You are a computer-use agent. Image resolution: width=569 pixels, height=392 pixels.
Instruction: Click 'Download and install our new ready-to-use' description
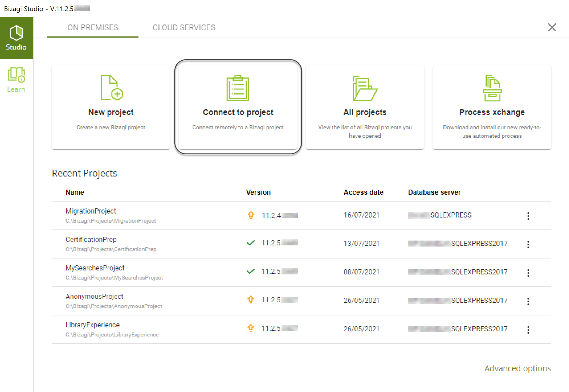[x=492, y=132]
